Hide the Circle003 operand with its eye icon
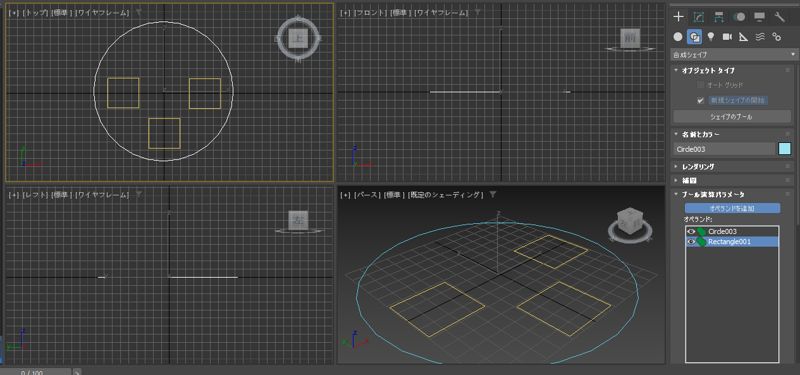The image size is (800, 375). point(691,232)
